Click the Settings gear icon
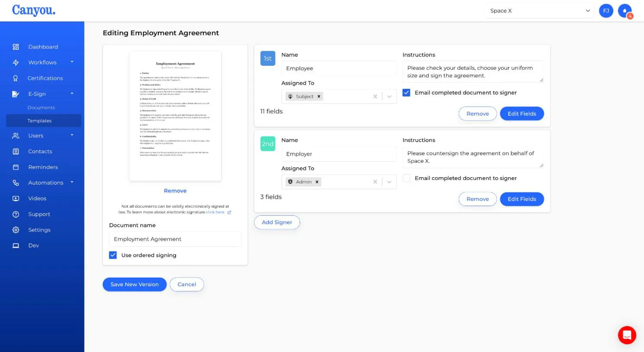Image resolution: width=644 pixels, height=352 pixels. click(16, 230)
